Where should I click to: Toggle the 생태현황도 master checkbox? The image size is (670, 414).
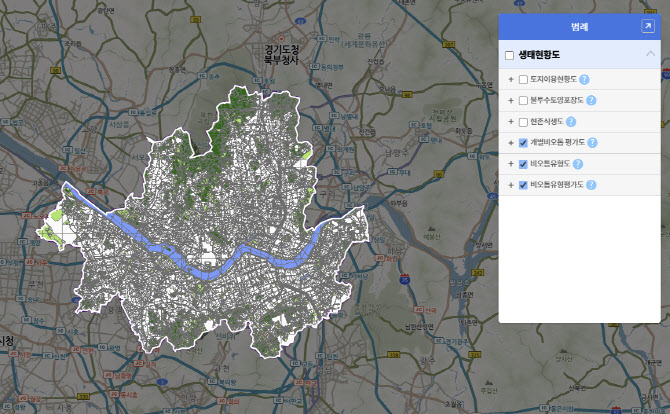coord(510,55)
